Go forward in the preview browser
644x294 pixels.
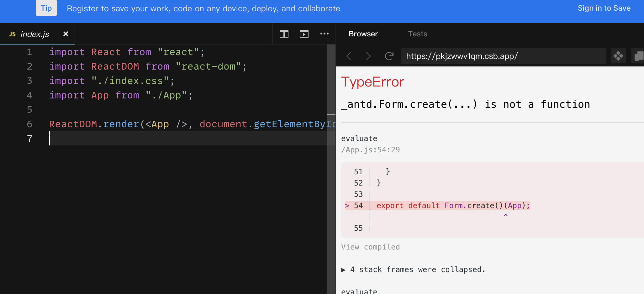pyautogui.click(x=368, y=56)
